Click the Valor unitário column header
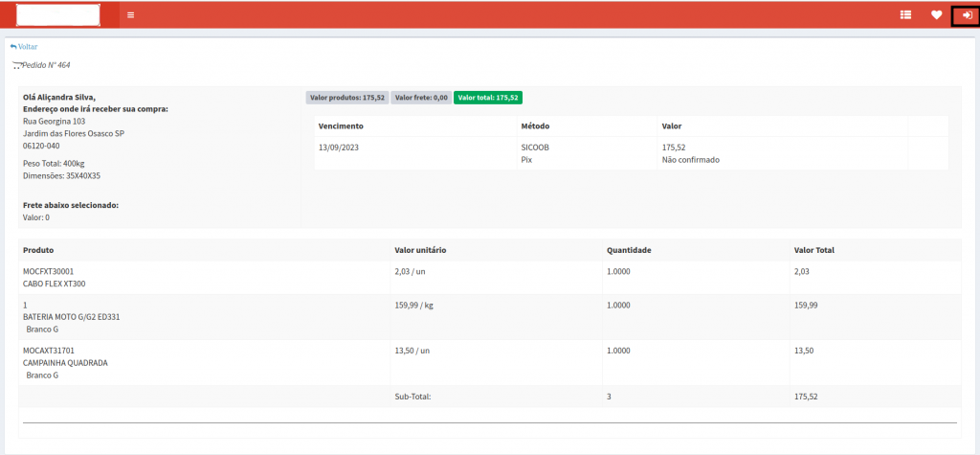Image resolution: width=980 pixels, height=455 pixels. point(420,250)
